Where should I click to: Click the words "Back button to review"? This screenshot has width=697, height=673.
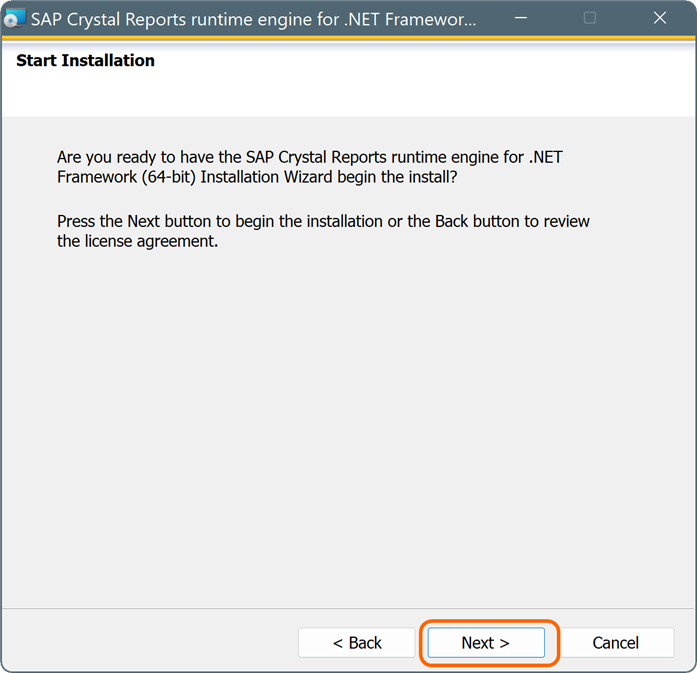pyautogui.click(x=512, y=221)
